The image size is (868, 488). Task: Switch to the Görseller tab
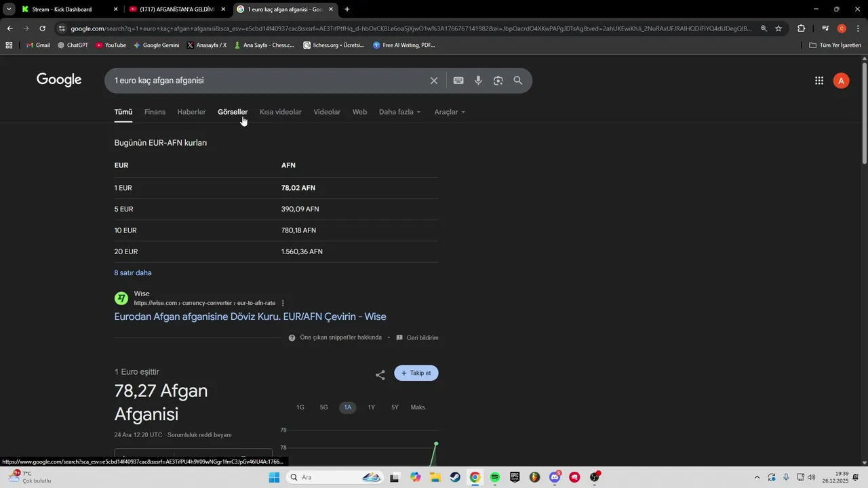click(233, 112)
